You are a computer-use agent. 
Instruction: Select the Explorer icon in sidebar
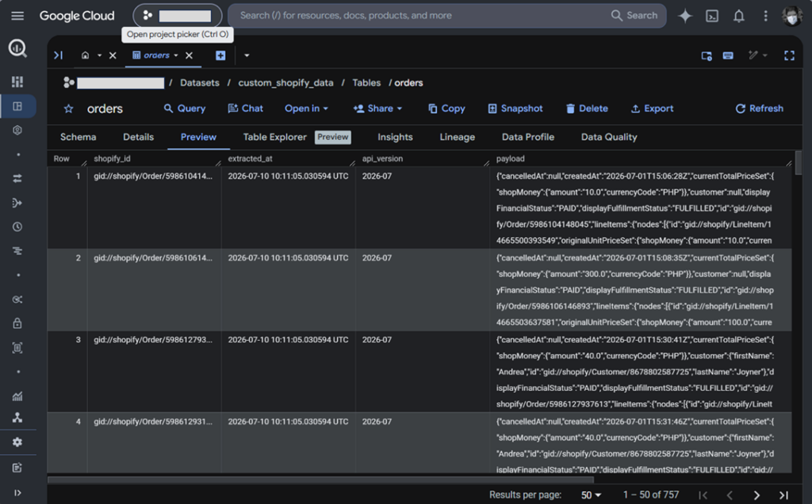(x=17, y=106)
